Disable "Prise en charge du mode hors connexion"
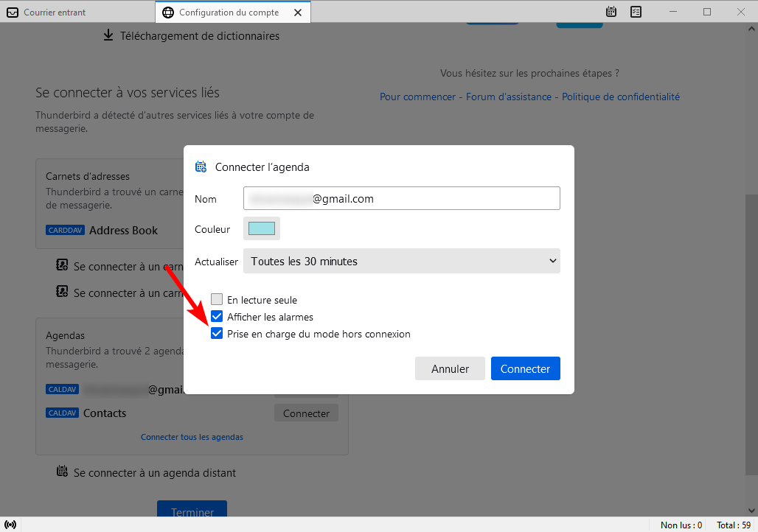This screenshot has height=532, width=758. [217, 334]
